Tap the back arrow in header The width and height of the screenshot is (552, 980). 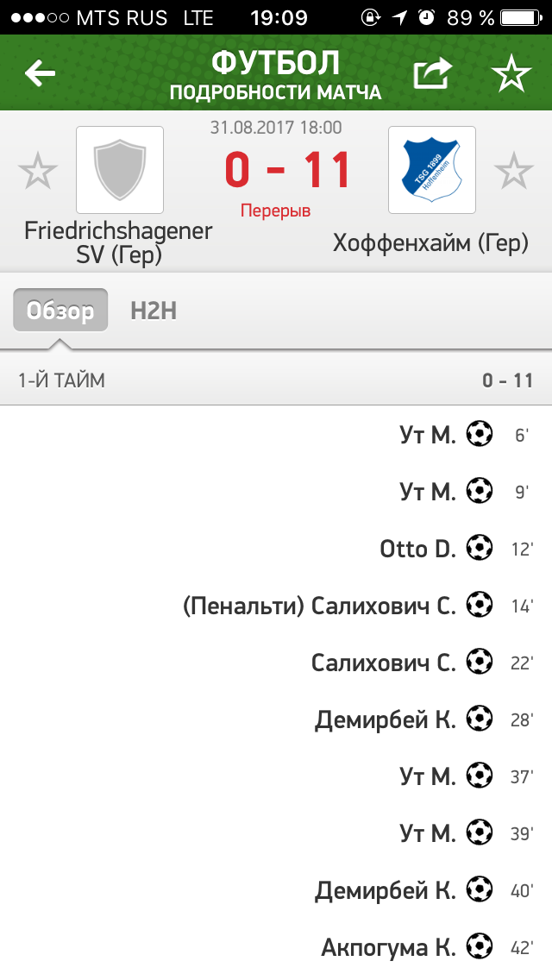(40, 73)
